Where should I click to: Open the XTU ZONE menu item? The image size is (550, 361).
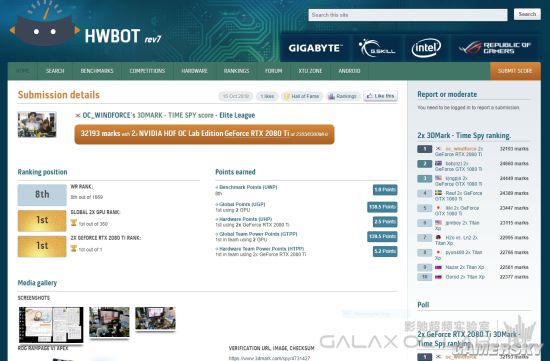(310, 71)
